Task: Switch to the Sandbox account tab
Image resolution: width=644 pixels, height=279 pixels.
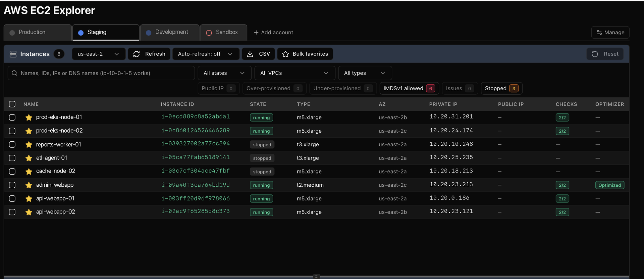Action: 224,33
